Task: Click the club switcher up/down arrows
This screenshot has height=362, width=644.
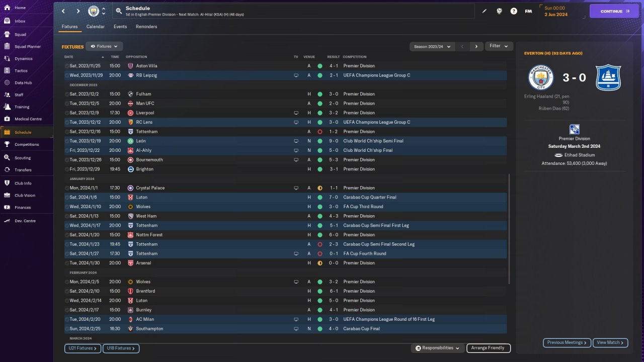Action: (x=104, y=11)
